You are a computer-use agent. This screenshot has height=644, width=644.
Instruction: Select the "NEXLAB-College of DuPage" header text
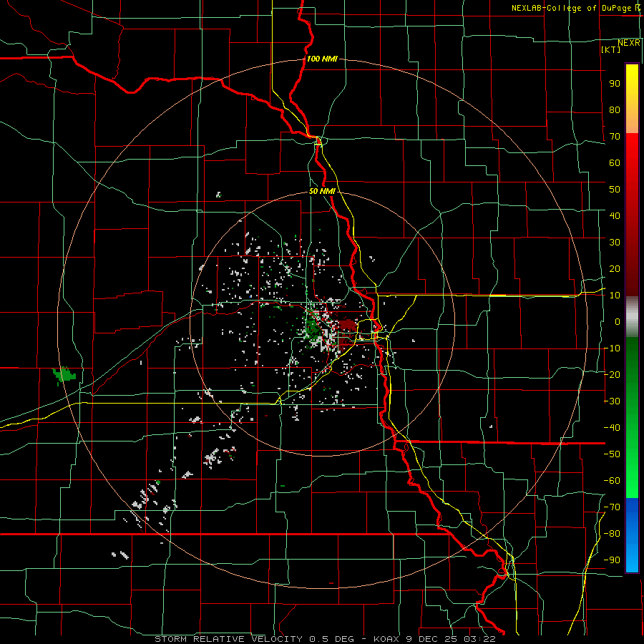(572, 8)
